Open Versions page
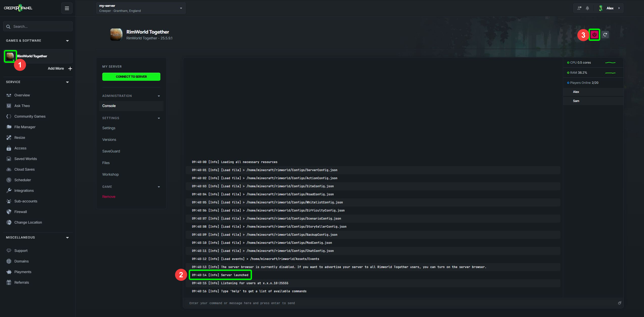This screenshot has height=317, width=644. coord(109,140)
